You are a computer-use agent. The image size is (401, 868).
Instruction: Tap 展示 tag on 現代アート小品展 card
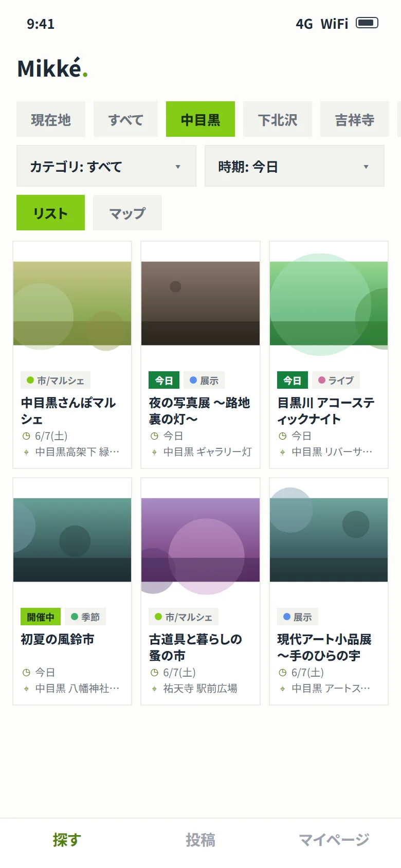click(298, 617)
